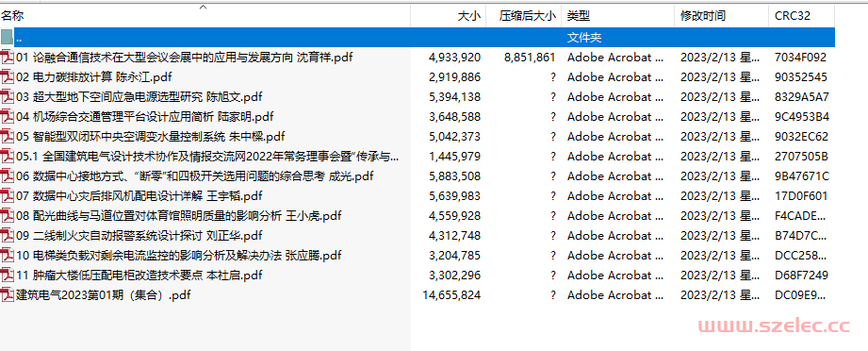Click size value 1,445,979
868x351 pixels.
coord(454,157)
